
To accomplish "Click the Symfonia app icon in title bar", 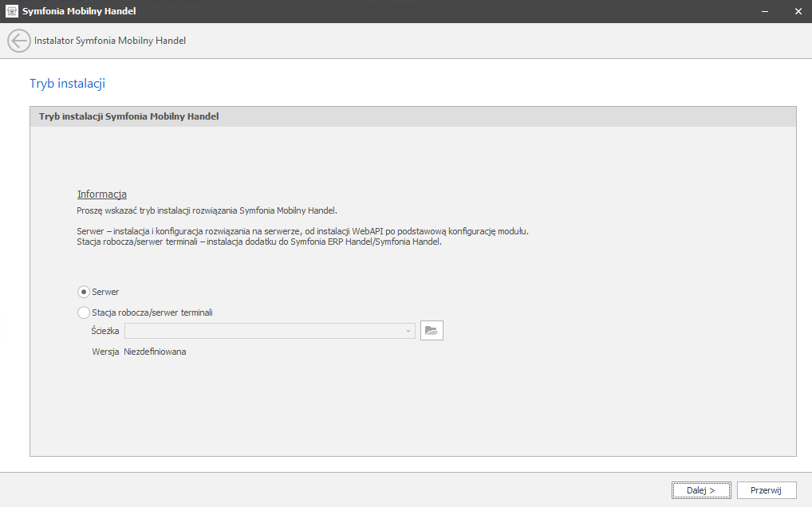I will [x=11, y=11].
